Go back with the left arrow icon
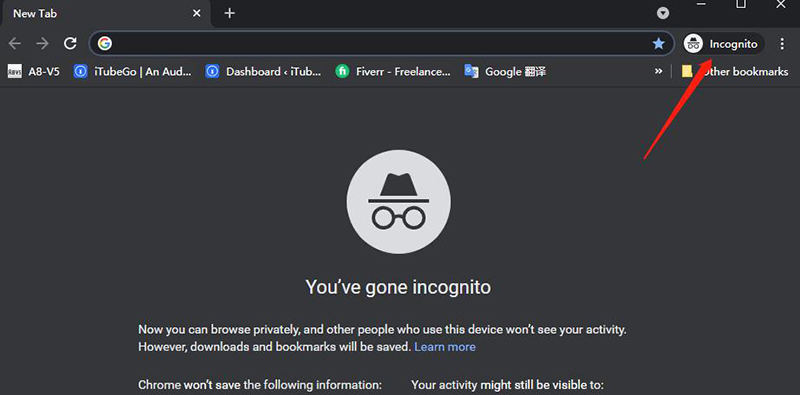The image size is (800, 395). pos(15,44)
